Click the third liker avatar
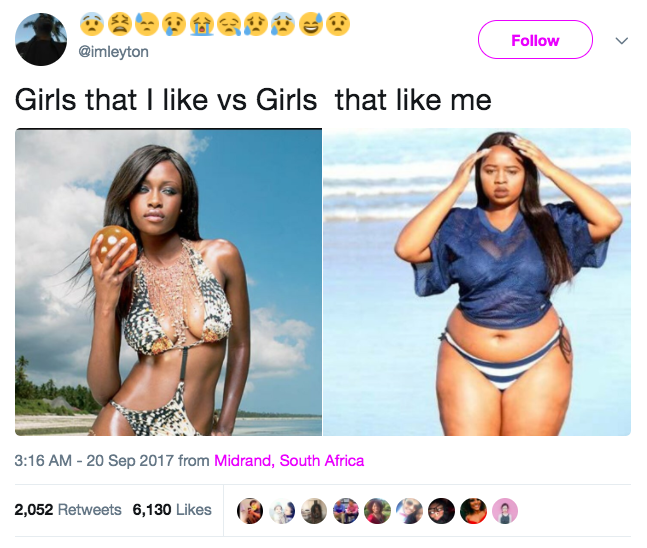The height and width of the screenshot is (548, 647). [314, 511]
